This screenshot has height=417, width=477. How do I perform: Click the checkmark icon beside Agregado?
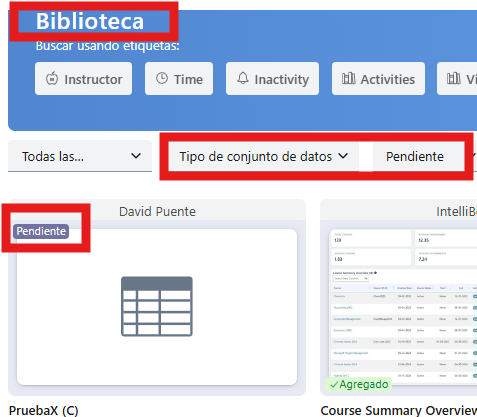tap(334, 385)
